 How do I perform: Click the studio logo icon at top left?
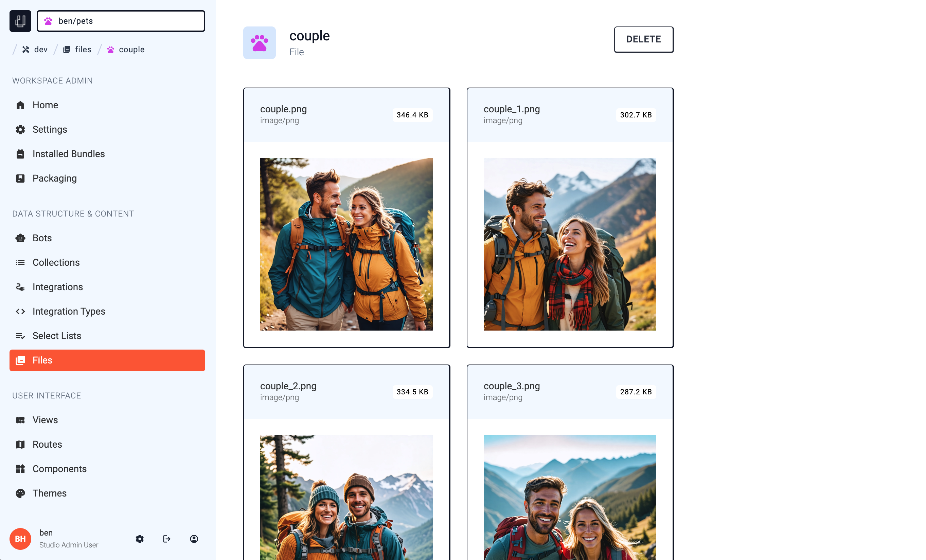pos(20,21)
